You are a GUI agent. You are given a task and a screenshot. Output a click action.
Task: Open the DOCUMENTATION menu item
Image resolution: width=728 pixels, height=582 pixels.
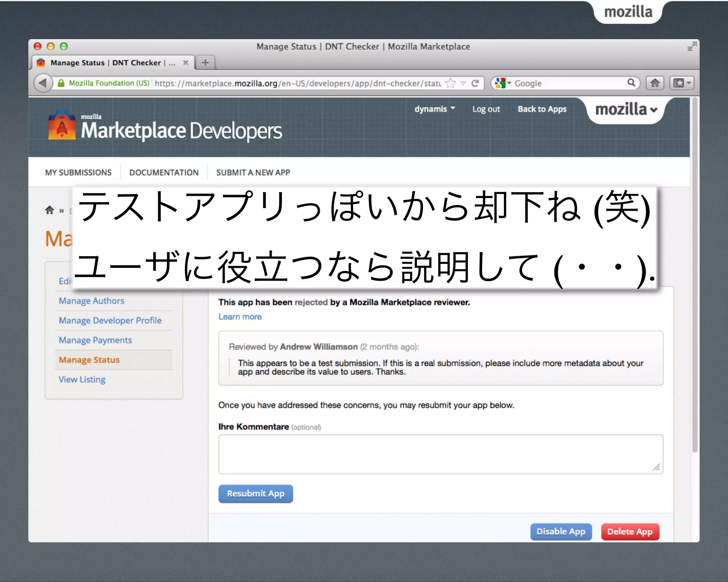coord(164,172)
